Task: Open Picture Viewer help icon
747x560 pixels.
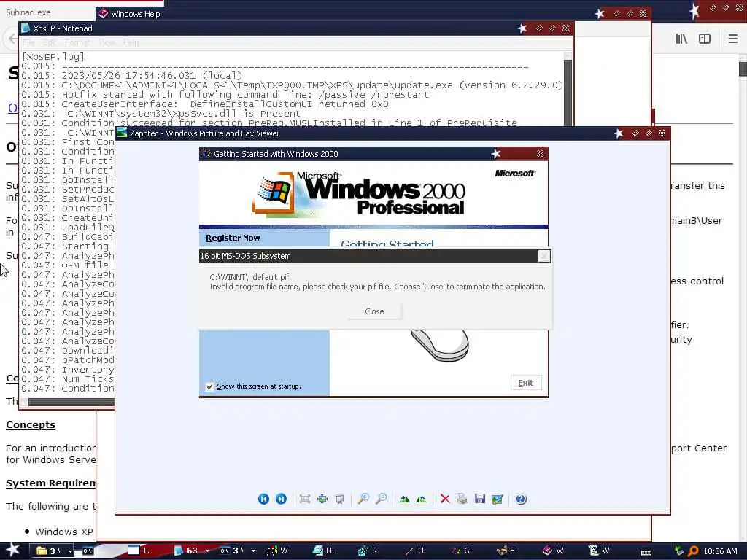Action: tap(521, 499)
